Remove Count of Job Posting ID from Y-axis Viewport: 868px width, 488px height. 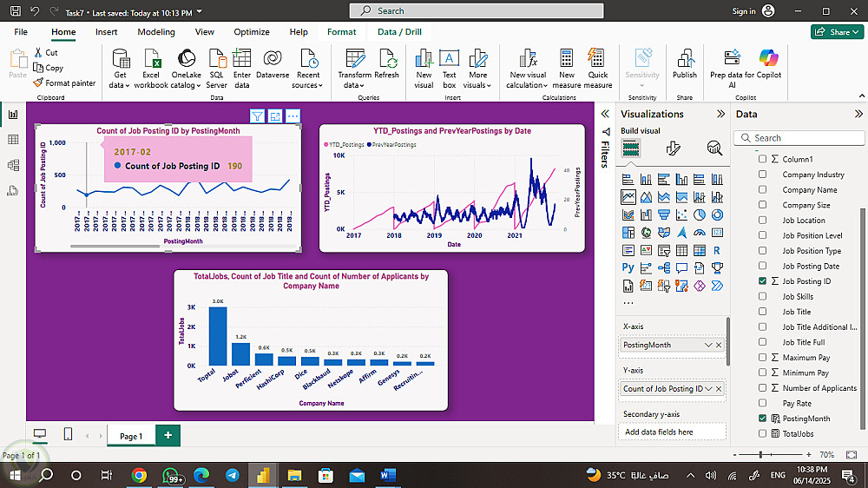(x=719, y=389)
